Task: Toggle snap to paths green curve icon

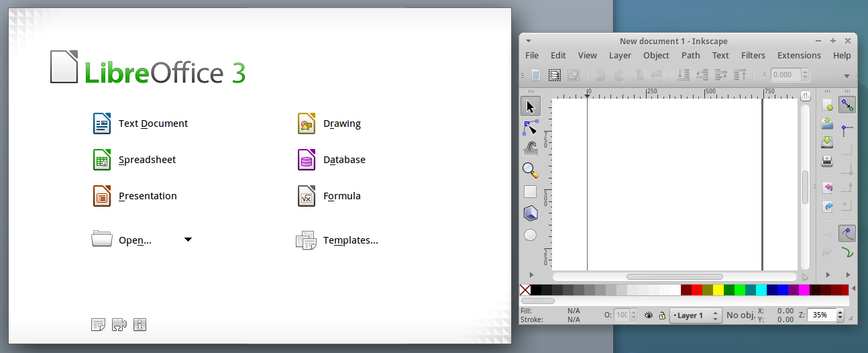Action: 847,252
